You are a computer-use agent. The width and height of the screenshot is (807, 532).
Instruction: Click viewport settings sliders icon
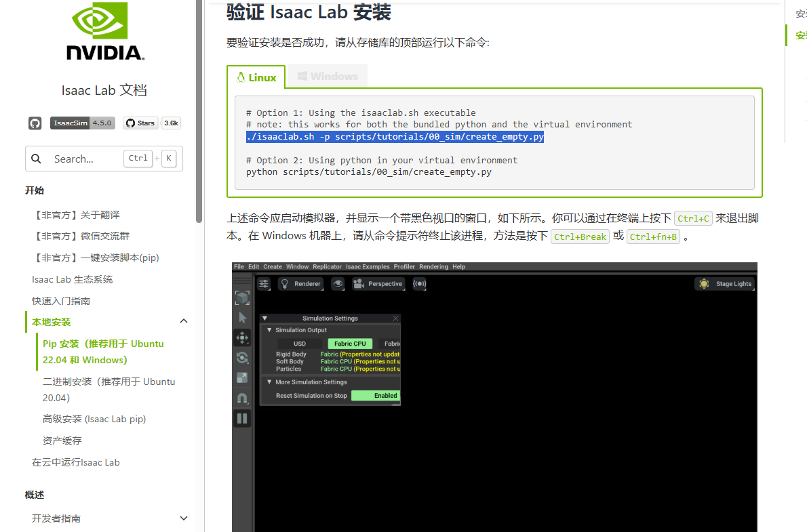tap(264, 283)
